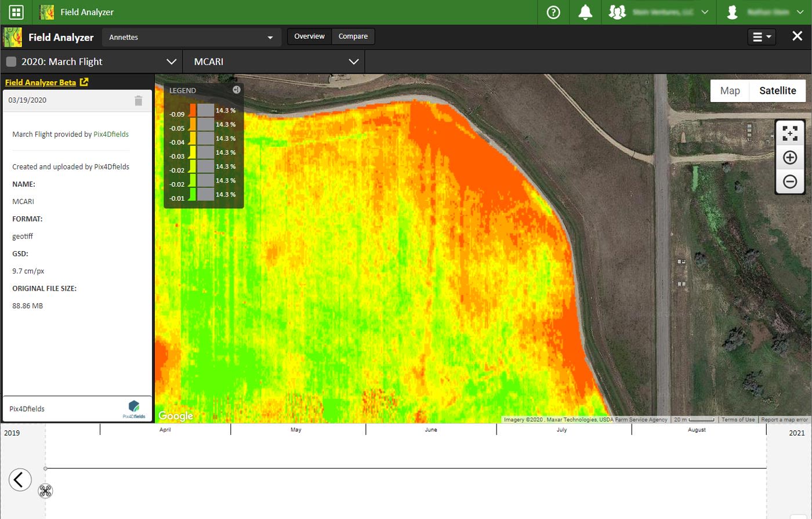Delete the 03/19/2020 flight with the trash icon
The width and height of the screenshot is (812, 519).
138,100
